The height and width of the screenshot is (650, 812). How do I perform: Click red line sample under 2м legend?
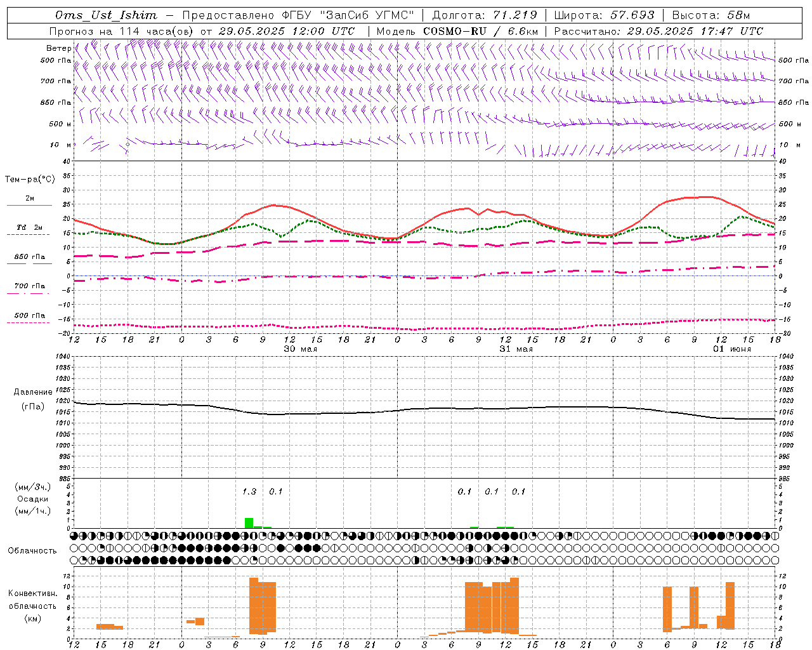point(29,205)
